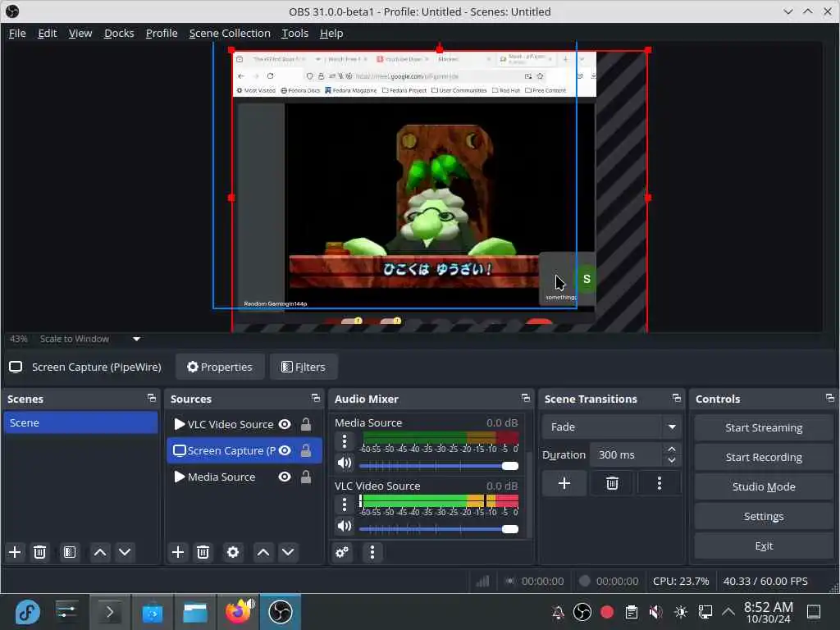
Task: Add a new scene with the plus icon
Action: (15, 552)
